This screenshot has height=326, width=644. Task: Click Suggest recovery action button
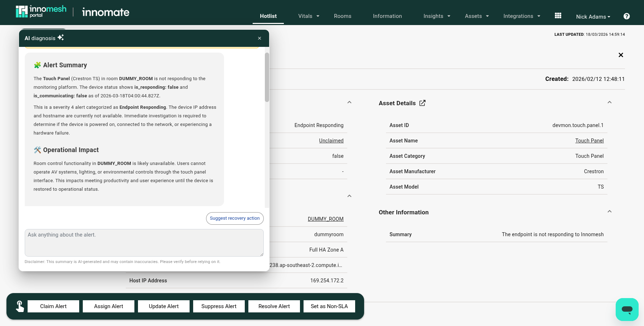[235, 218]
